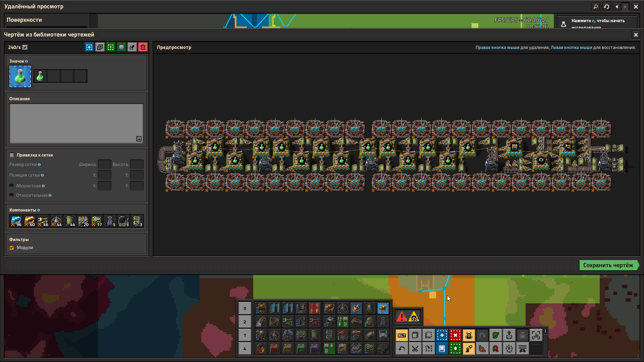Image resolution: width=644 pixels, height=362 pixels.
Task: Toggle the ALT mode button
Action: pyautogui.click(x=401, y=335)
